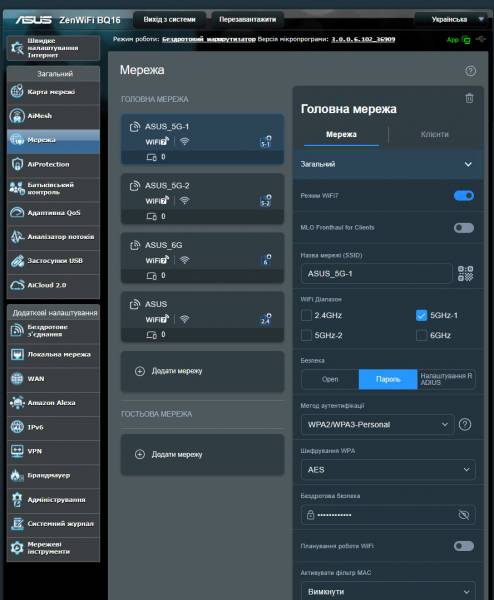Viewport: 494px width, 600px height.
Task: Select the Open security option
Action: 330,379
